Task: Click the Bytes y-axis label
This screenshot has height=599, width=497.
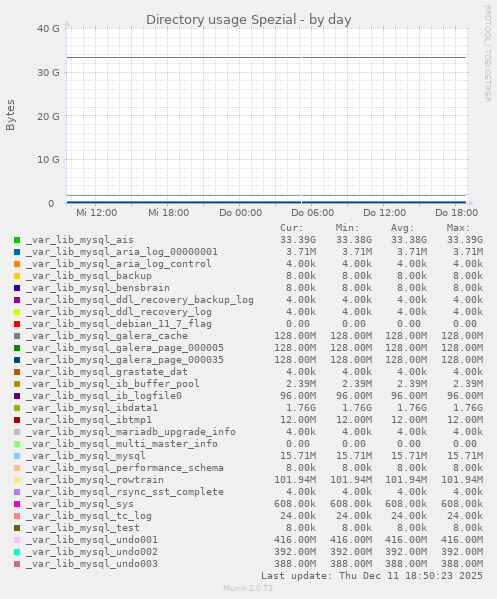Action: point(10,115)
